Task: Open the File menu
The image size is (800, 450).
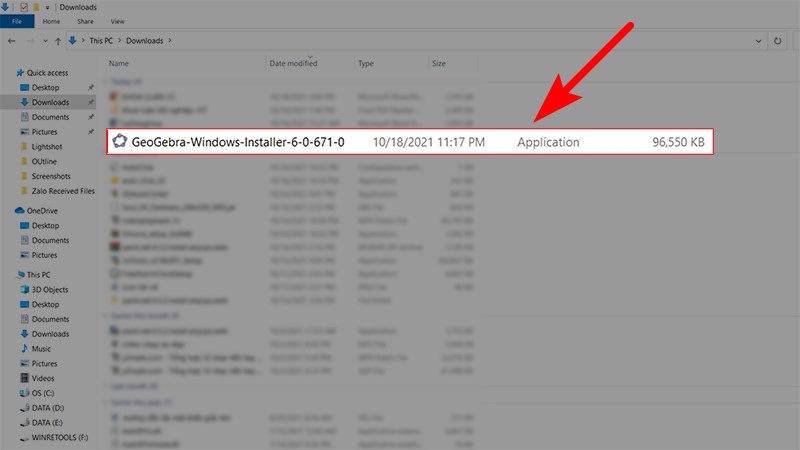Action: coord(16,21)
